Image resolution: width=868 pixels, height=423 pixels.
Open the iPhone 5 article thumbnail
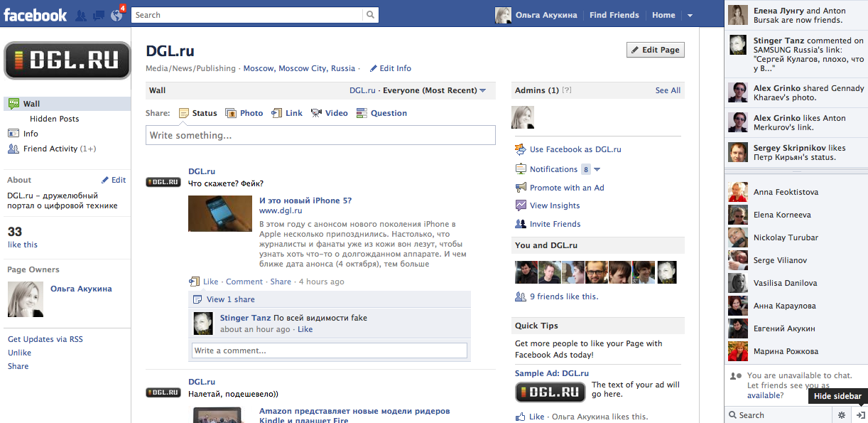[x=219, y=213]
